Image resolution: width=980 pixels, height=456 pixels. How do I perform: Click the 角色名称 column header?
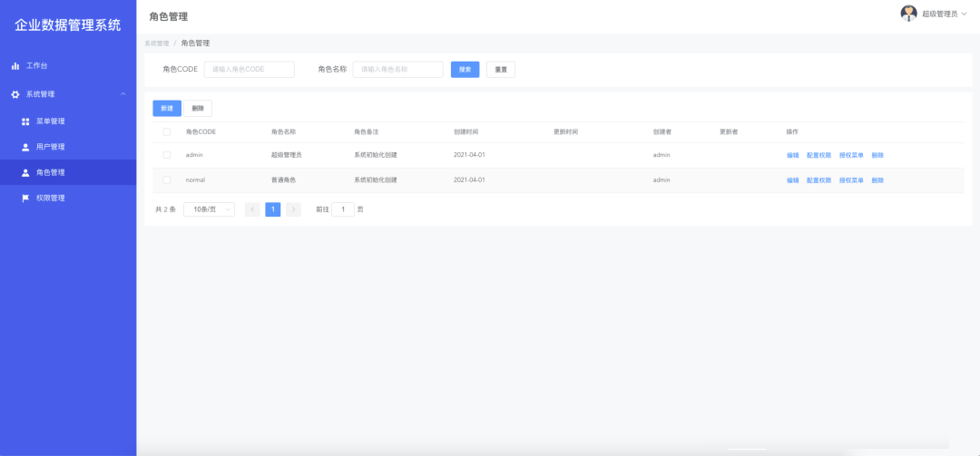[283, 131]
